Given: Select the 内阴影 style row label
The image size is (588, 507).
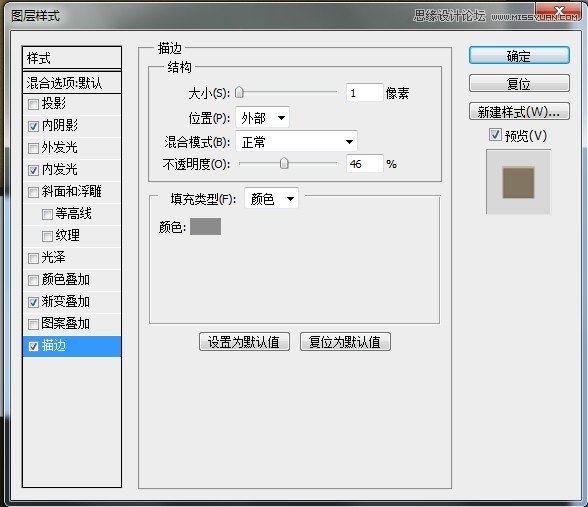Looking at the screenshot, I should click(60, 126).
